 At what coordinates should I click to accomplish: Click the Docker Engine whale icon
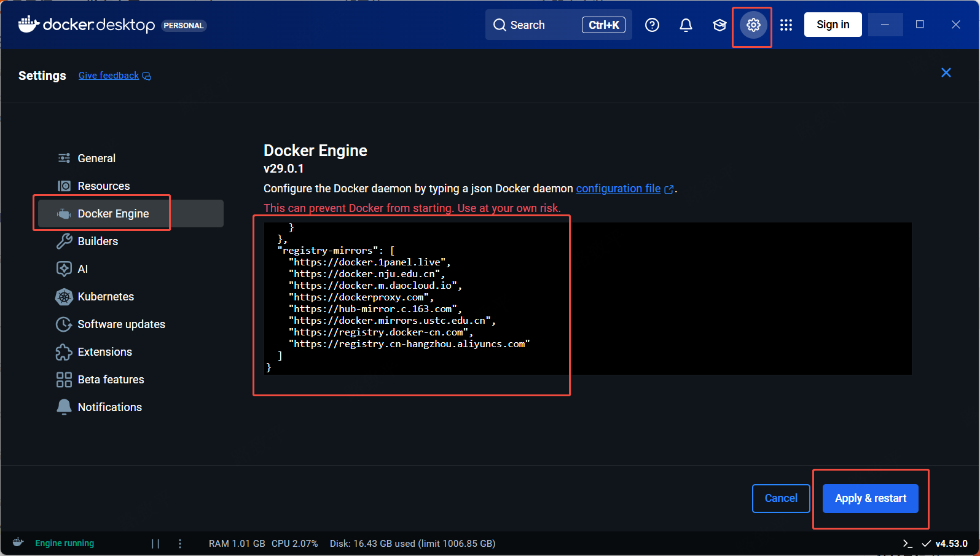coord(64,213)
